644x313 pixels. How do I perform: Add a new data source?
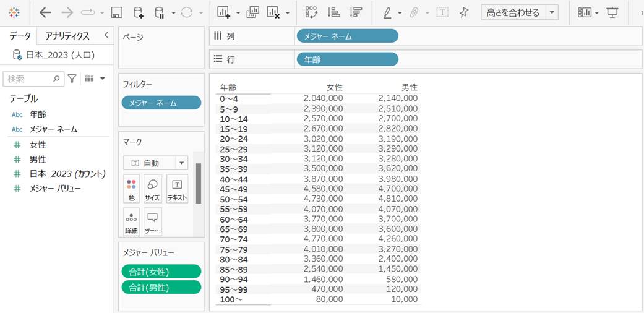coord(138,12)
